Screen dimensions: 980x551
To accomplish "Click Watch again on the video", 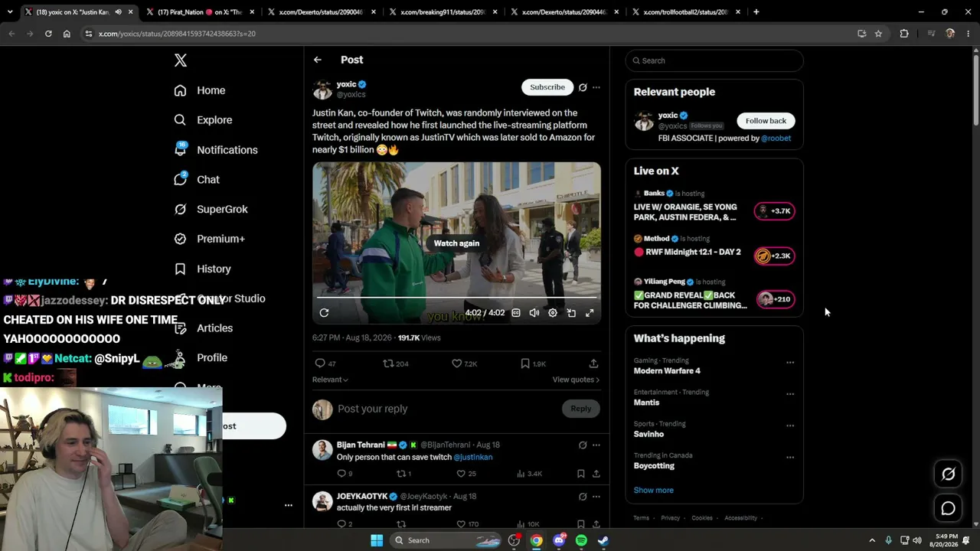I will tap(456, 243).
